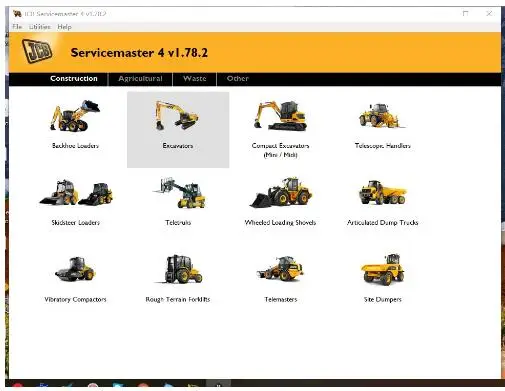Switch to the Agricultural tab
505x391 pixels.
click(140, 79)
